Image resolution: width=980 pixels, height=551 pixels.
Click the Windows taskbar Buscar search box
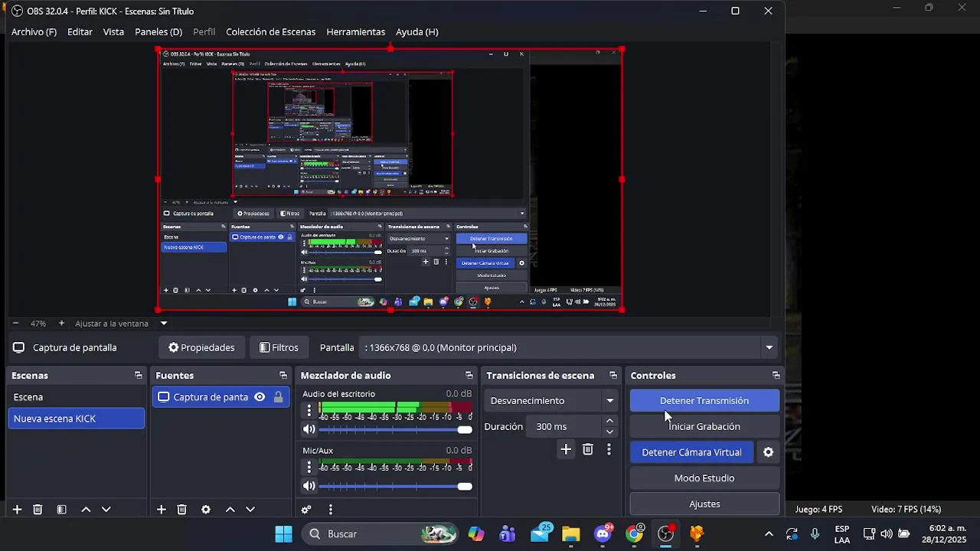coord(380,533)
